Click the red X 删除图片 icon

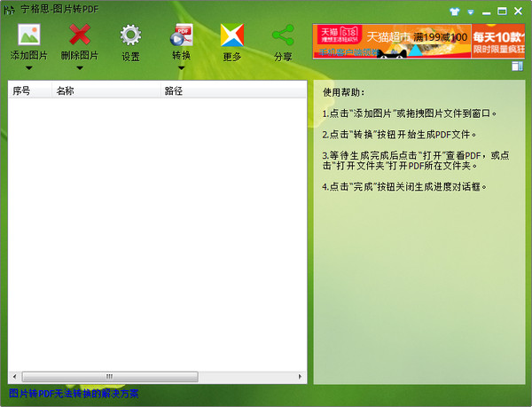click(80, 35)
